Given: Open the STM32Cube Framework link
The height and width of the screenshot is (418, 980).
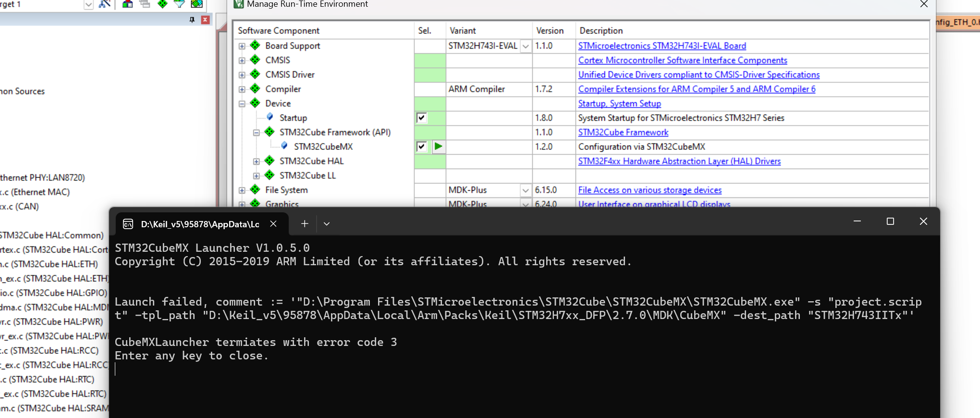Looking at the screenshot, I should 623,132.
